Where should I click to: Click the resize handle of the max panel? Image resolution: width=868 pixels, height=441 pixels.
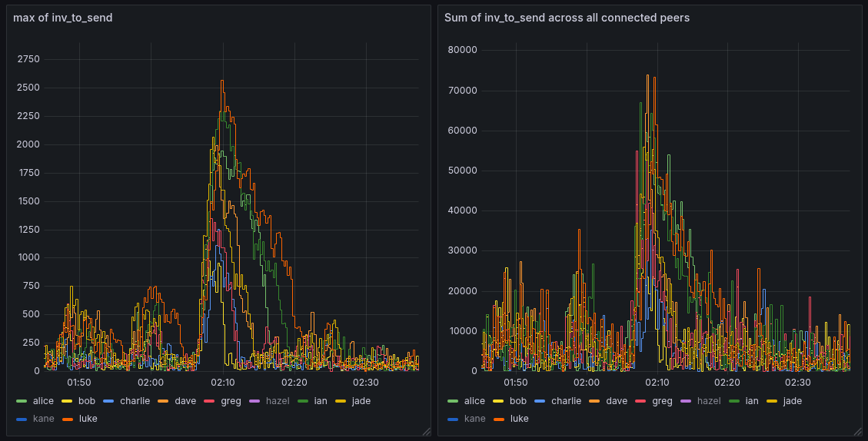click(426, 432)
